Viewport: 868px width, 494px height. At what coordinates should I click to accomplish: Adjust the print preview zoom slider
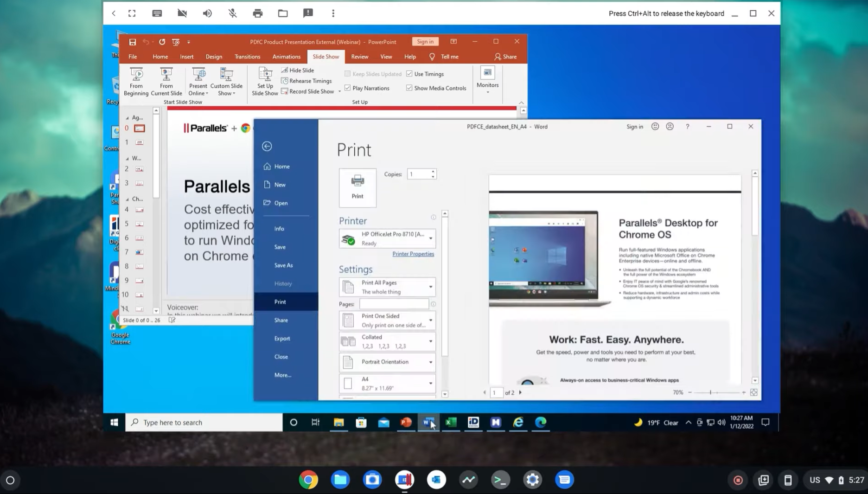pyautogui.click(x=710, y=392)
